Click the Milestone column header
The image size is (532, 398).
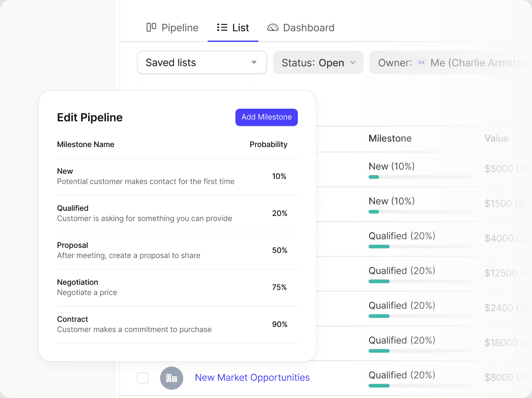(390, 138)
